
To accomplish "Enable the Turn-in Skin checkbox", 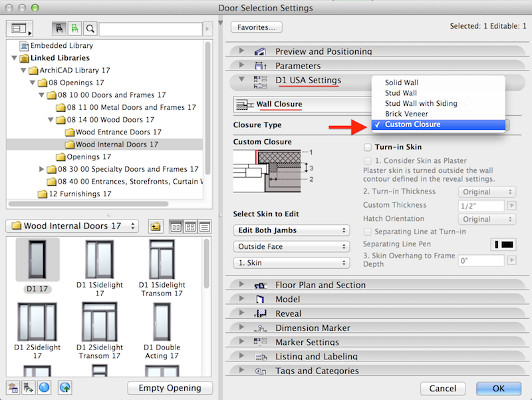I will 368,147.
